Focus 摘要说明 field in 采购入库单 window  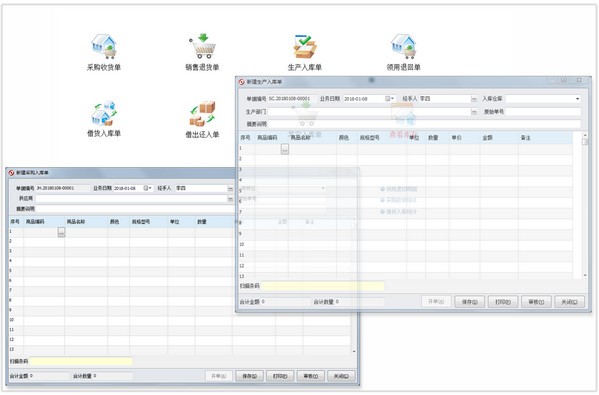pyautogui.click(x=135, y=209)
